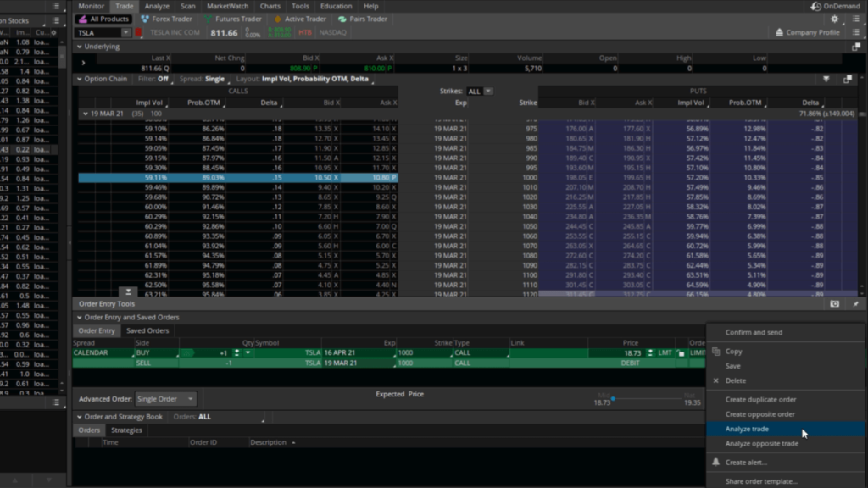
Task: Open the BUY side selector in order row
Action: coord(157,353)
